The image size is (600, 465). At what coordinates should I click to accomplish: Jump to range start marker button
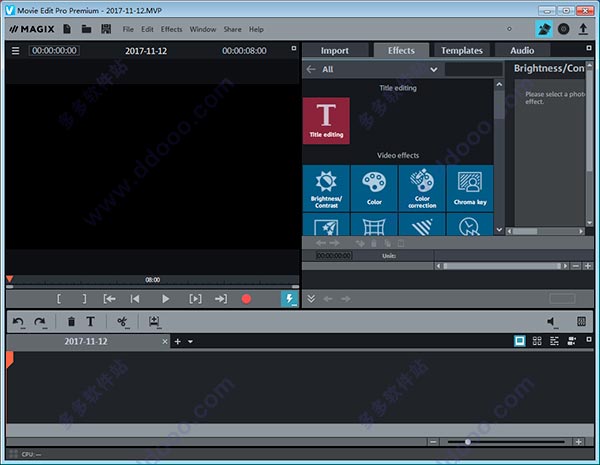click(x=109, y=299)
